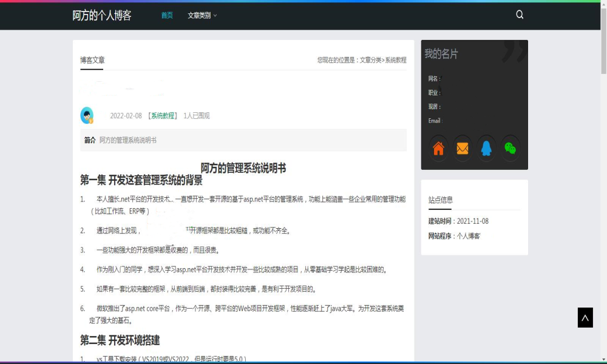Select the 博客文章 tab heading
Image resolution: width=607 pixels, height=364 pixels.
pyautogui.click(x=92, y=60)
